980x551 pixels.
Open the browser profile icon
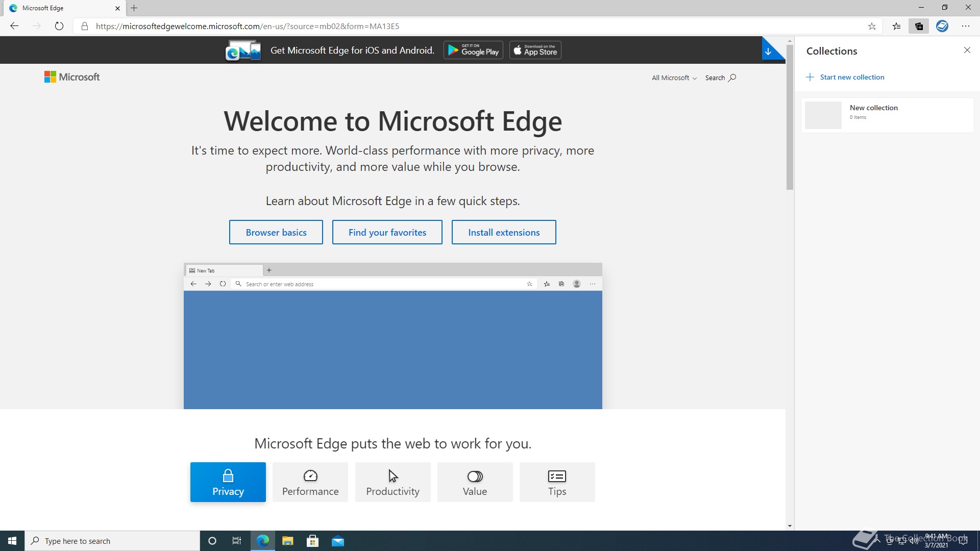tap(942, 26)
